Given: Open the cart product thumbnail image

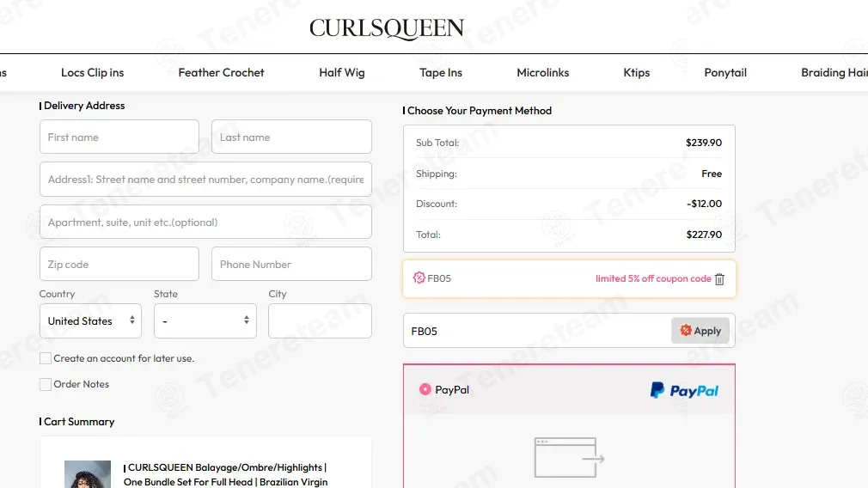Looking at the screenshot, I should 88,474.
